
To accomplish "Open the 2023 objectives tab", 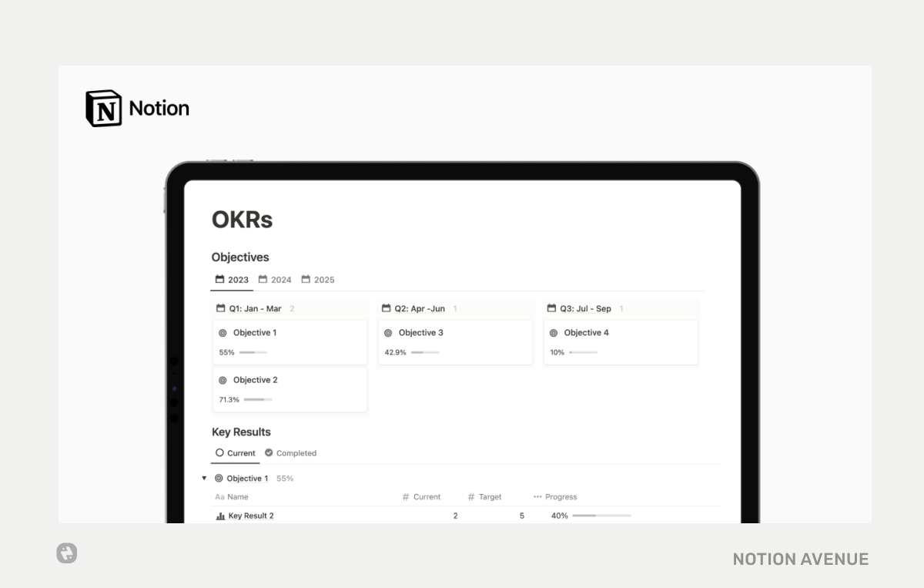I will (232, 280).
